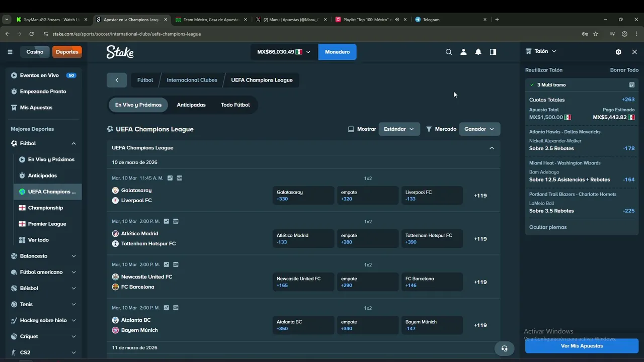Switch to Anticipadas tab
644x362 pixels.
click(191, 105)
